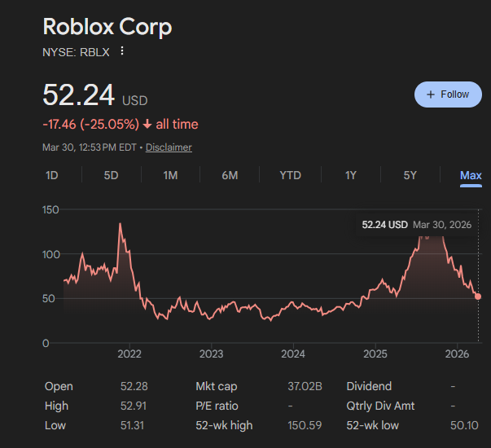This screenshot has width=491, height=448.
Task: Click the Low value 51.31
Action: pos(132,425)
